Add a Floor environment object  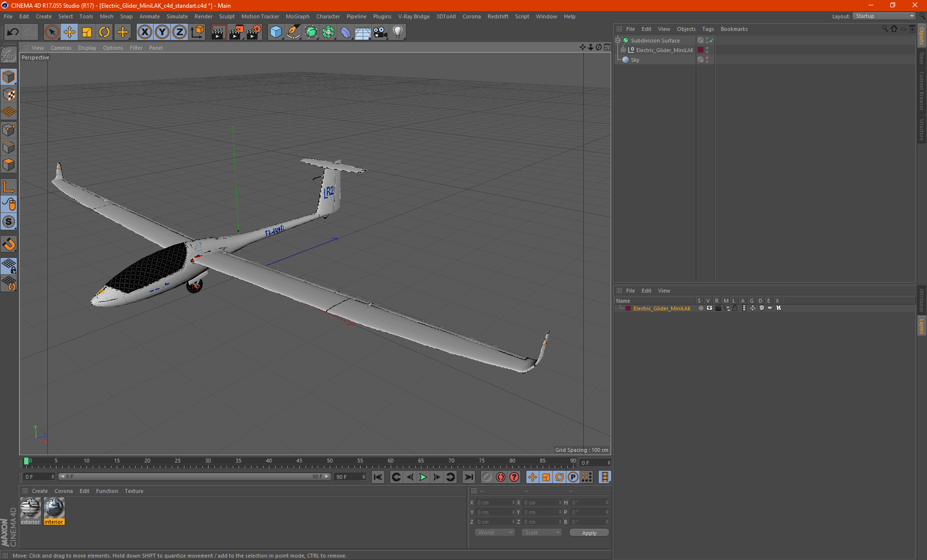363,32
